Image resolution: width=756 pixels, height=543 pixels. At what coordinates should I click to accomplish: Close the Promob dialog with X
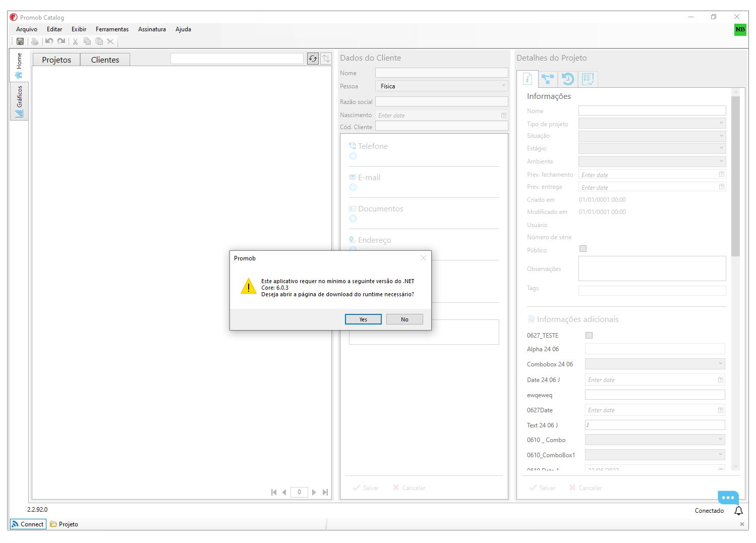coord(424,258)
